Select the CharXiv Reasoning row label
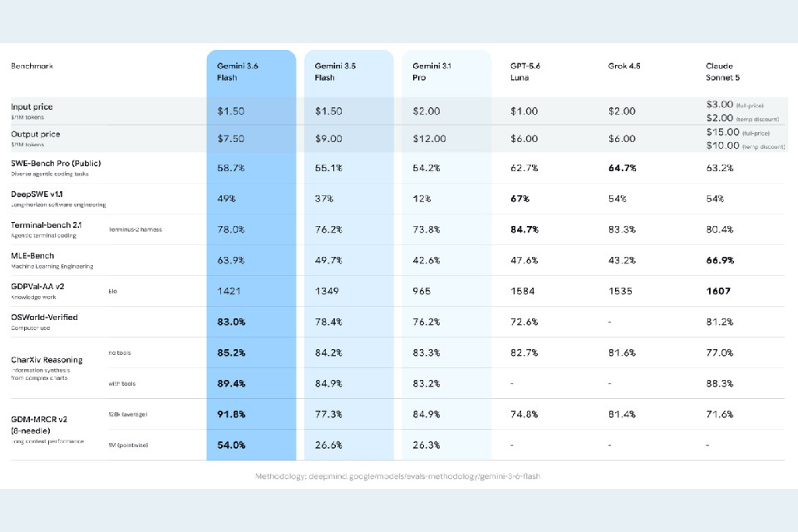This screenshot has width=798, height=532. click(47, 360)
